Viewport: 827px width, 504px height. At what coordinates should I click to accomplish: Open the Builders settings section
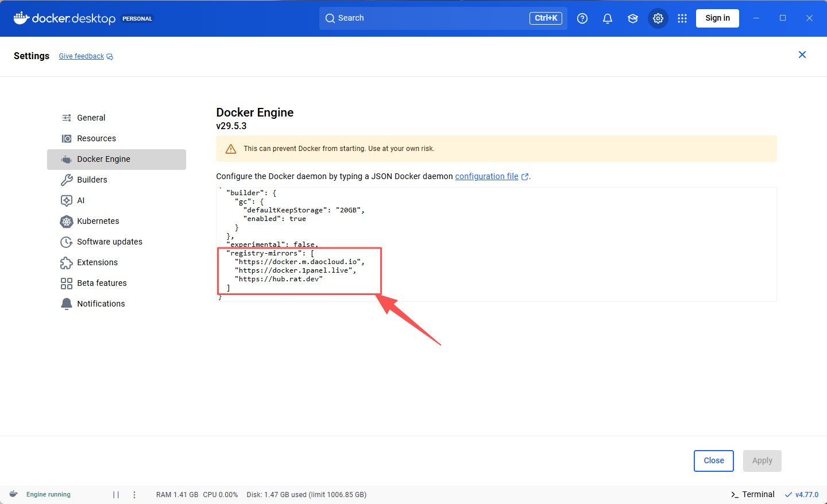click(x=117, y=180)
